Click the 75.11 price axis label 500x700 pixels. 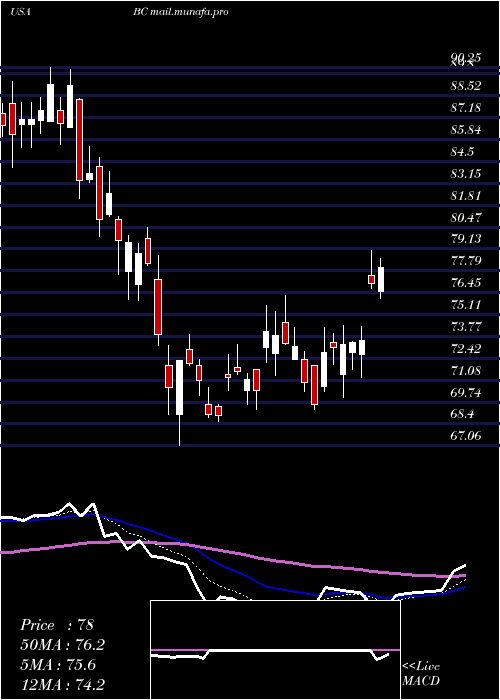pyautogui.click(x=466, y=304)
